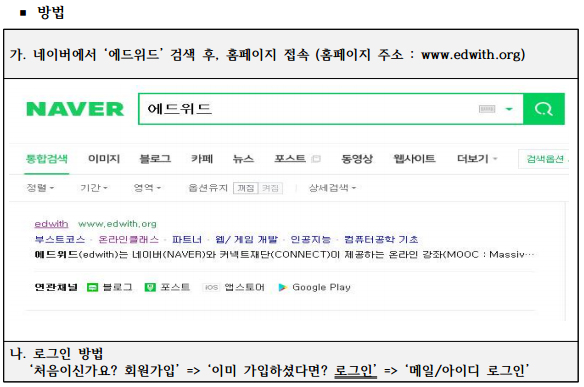The height and width of the screenshot is (387, 584).
Task: Click the NAVER logo
Action: tap(75, 109)
